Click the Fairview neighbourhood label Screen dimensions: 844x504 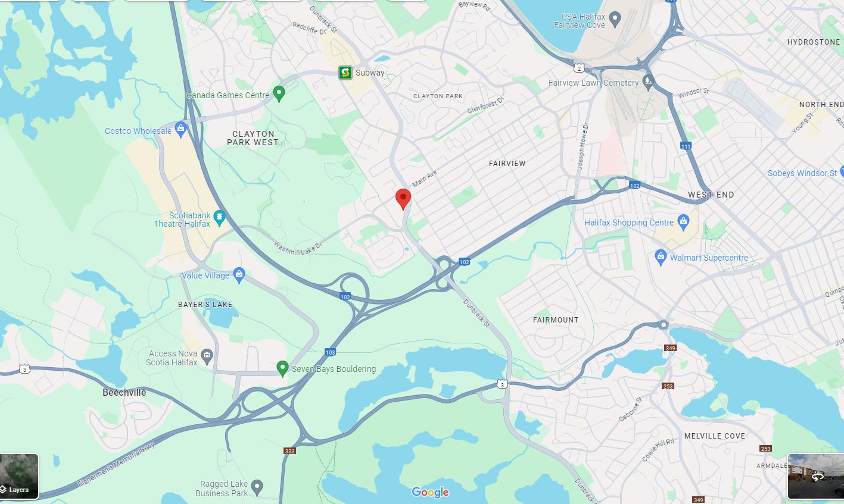[507, 163]
